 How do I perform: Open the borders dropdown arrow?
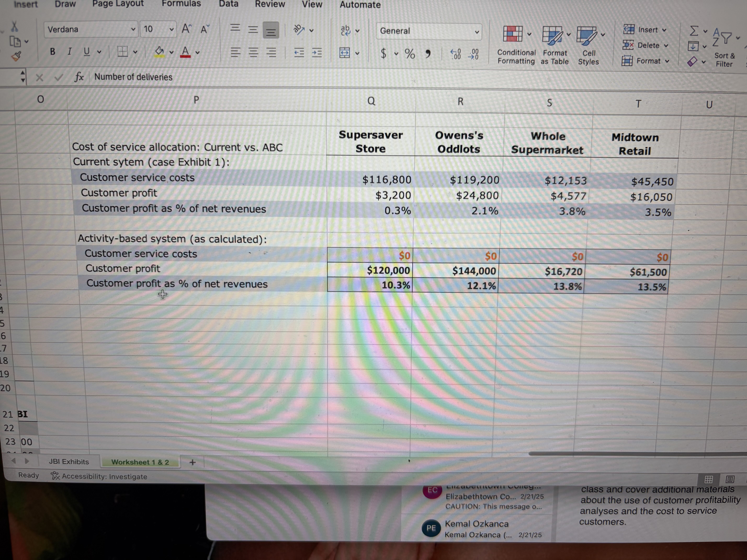(x=135, y=52)
